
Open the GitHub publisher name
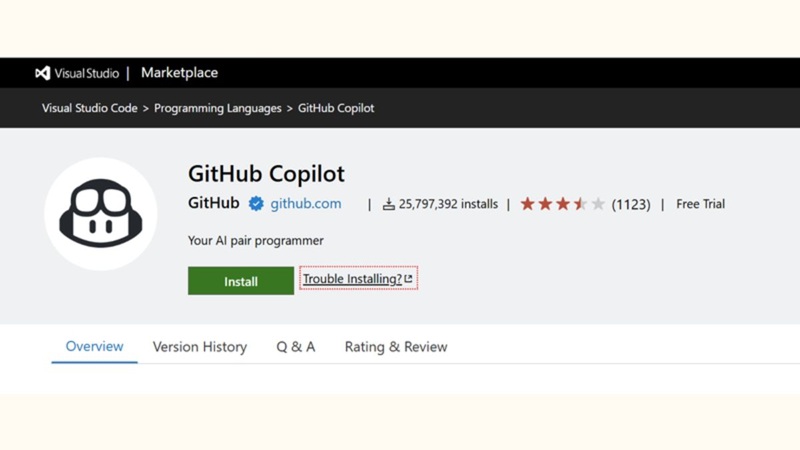214,203
